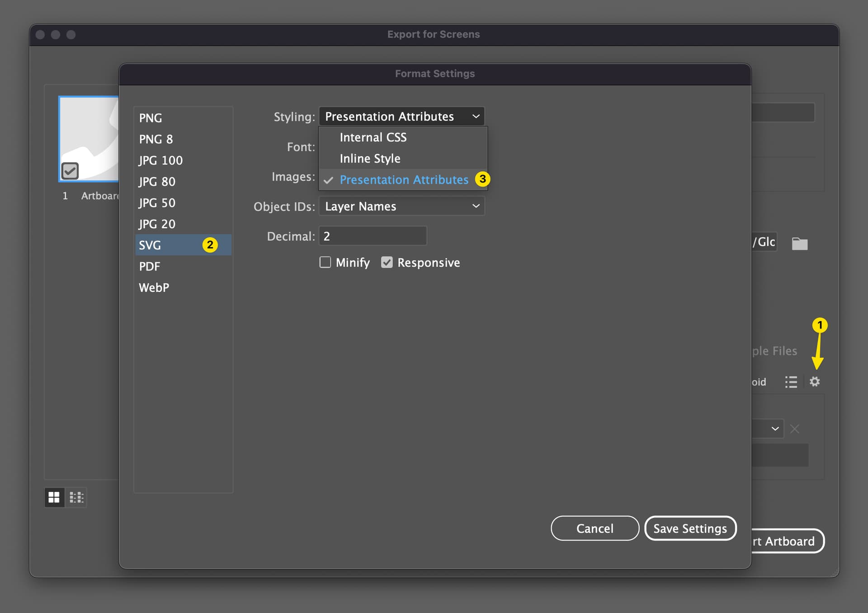The image size is (868, 613).
Task: Open the advanced format settings gear
Action: (x=814, y=382)
